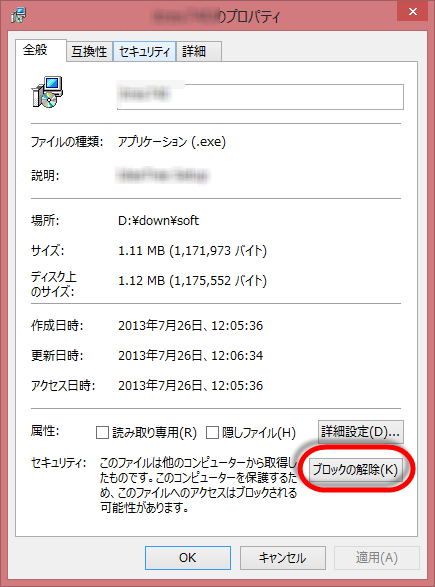This screenshot has height=587, width=435.
Task: Close the properties dialog window
Action: 413,12
